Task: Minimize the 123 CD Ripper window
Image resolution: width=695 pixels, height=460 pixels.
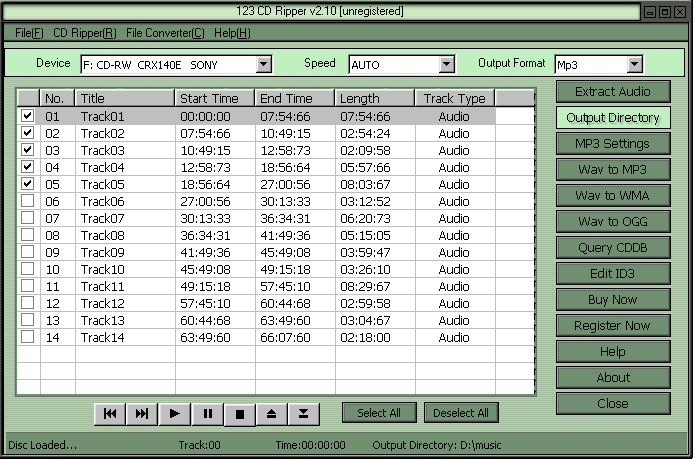Action: pos(650,12)
